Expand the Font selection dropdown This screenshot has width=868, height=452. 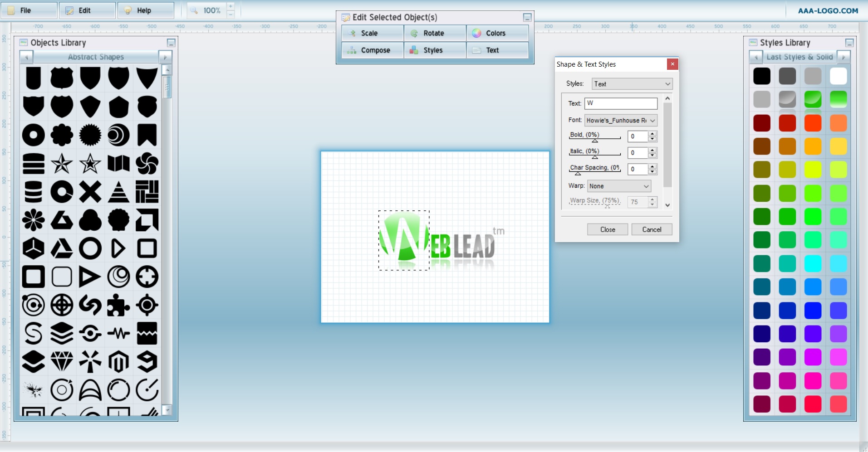pos(620,121)
